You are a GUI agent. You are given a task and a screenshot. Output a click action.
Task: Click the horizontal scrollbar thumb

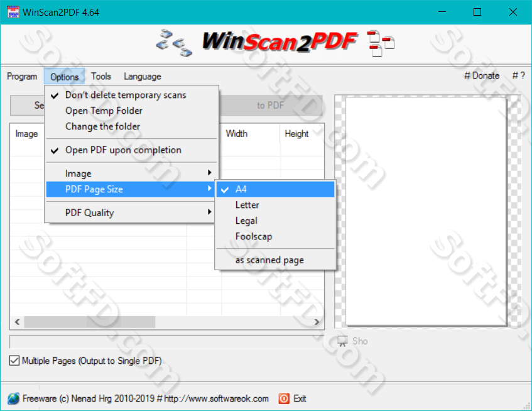[x=90, y=322]
